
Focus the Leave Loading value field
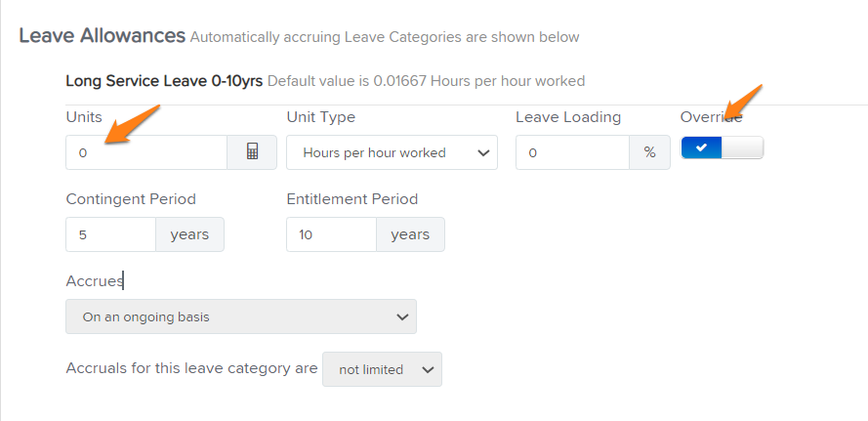(x=572, y=152)
